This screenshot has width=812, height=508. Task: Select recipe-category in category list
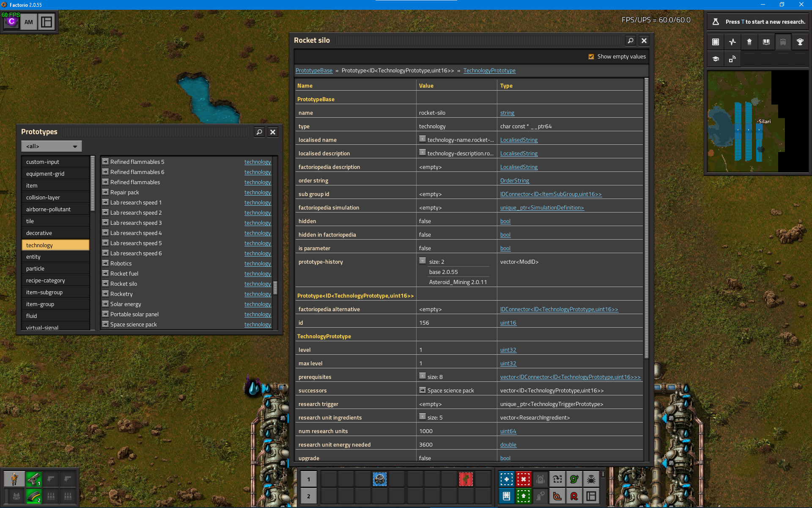(55, 280)
